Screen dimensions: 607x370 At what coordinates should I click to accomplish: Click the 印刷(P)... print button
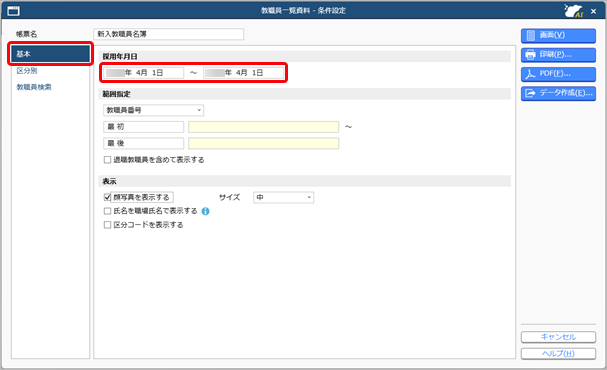[x=558, y=55]
